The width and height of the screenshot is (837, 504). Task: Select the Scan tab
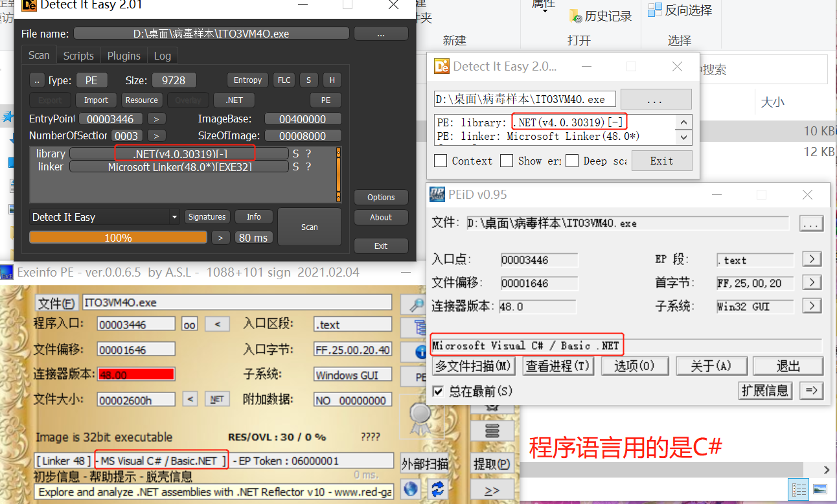39,56
